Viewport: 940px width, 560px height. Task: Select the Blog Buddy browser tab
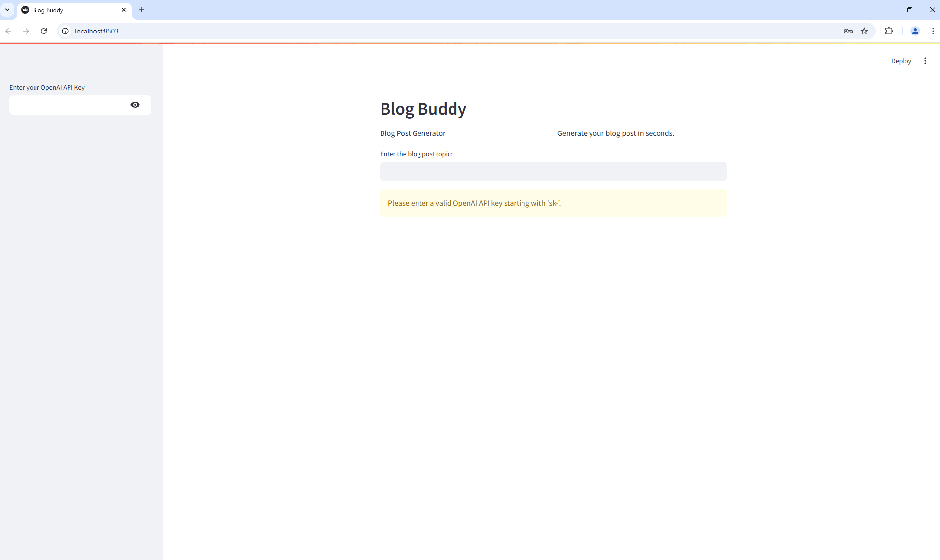point(74,10)
